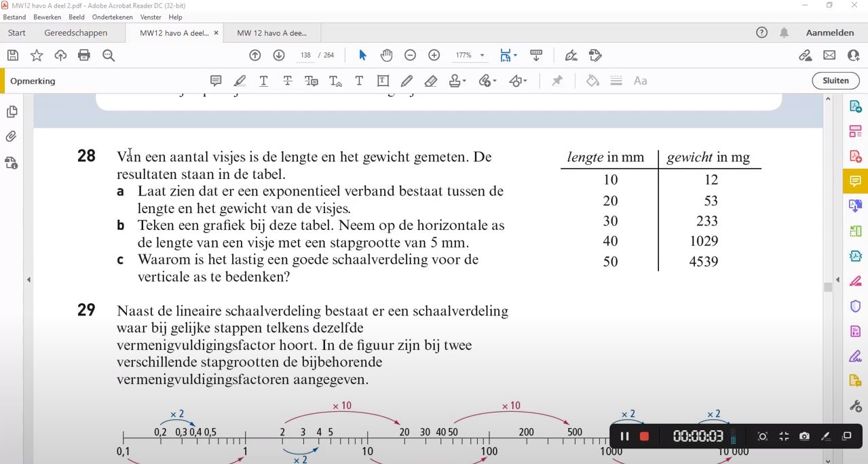
Task: Click Aanmelden to sign in
Action: click(x=830, y=33)
